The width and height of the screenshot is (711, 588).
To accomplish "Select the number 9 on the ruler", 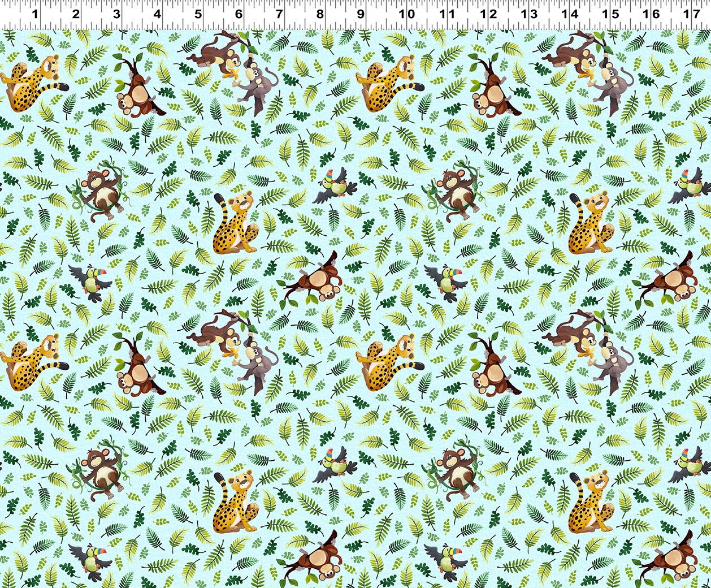I will (x=361, y=14).
